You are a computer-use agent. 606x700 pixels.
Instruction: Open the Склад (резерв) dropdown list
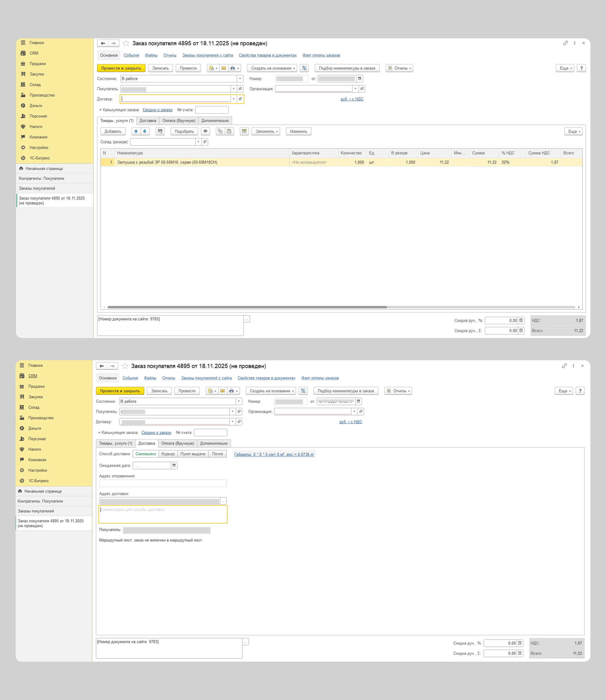coord(199,142)
